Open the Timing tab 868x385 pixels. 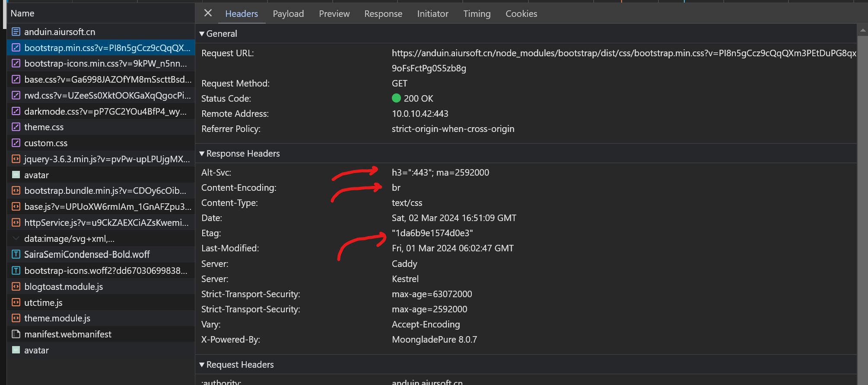(477, 14)
